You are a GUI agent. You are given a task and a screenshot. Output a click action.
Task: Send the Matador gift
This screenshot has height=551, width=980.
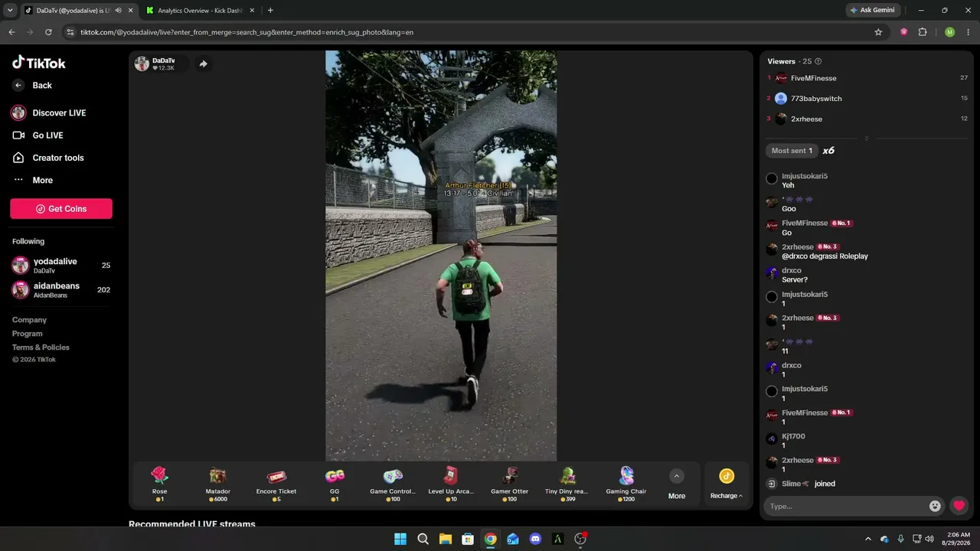click(x=218, y=484)
